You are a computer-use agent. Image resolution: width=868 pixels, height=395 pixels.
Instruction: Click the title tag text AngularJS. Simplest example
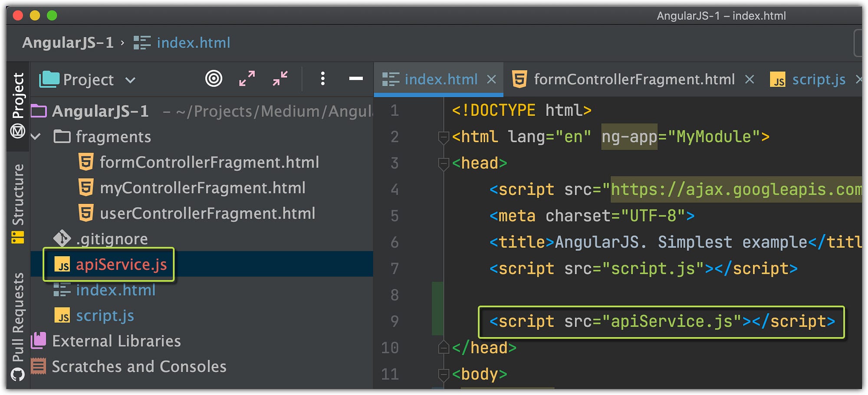(x=681, y=242)
